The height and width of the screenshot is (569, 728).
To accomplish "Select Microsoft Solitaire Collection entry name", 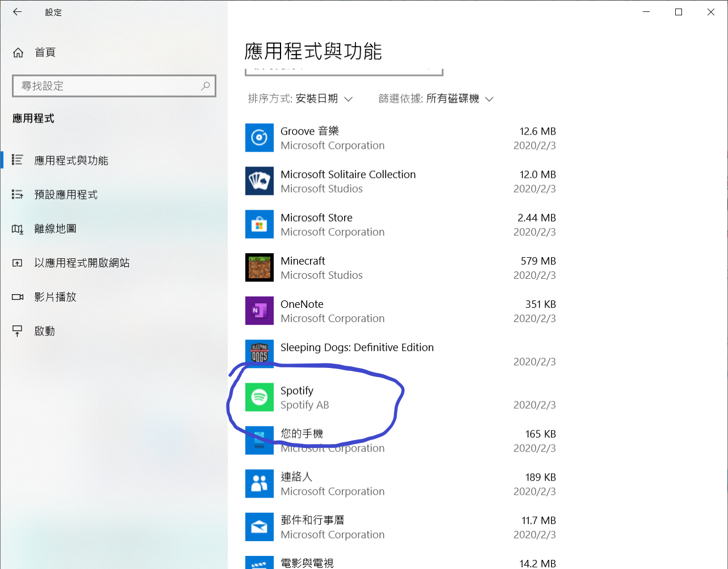I will tap(348, 174).
